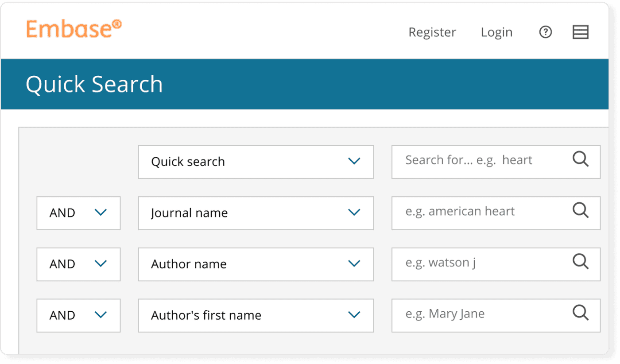Click the search magnifier in the Author name row
This screenshot has width=620, height=364.
pyautogui.click(x=581, y=262)
